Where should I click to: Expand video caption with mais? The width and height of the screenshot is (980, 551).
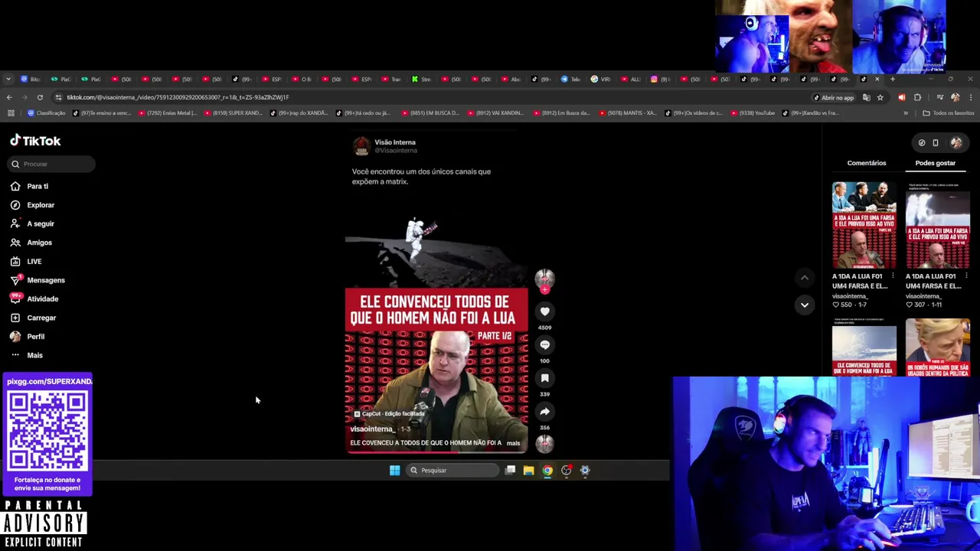coord(513,443)
